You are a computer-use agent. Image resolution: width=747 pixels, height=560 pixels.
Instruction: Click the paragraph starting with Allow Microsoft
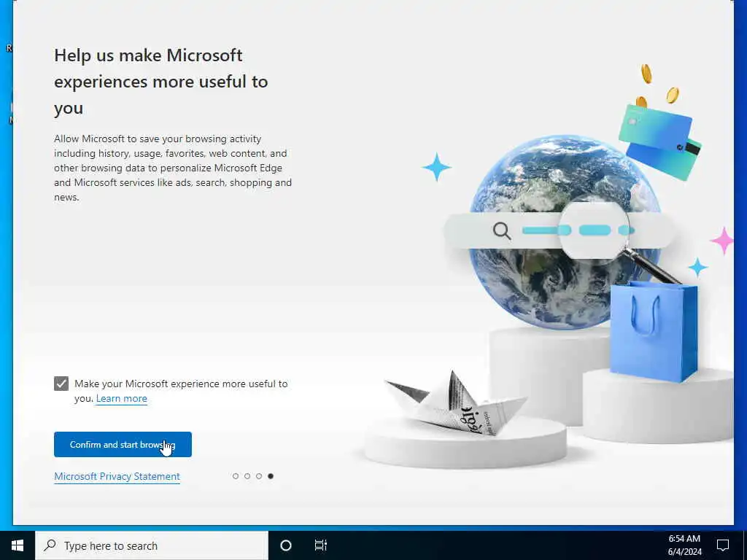(x=172, y=168)
